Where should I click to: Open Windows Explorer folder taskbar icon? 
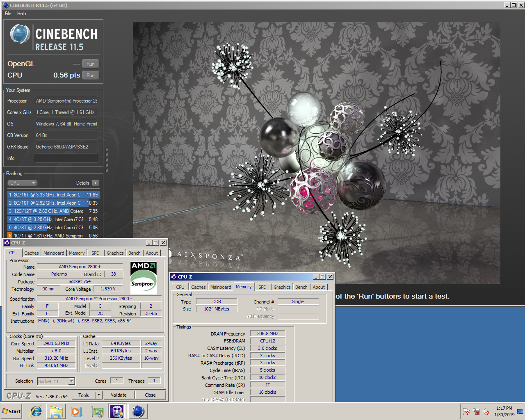(x=56, y=411)
